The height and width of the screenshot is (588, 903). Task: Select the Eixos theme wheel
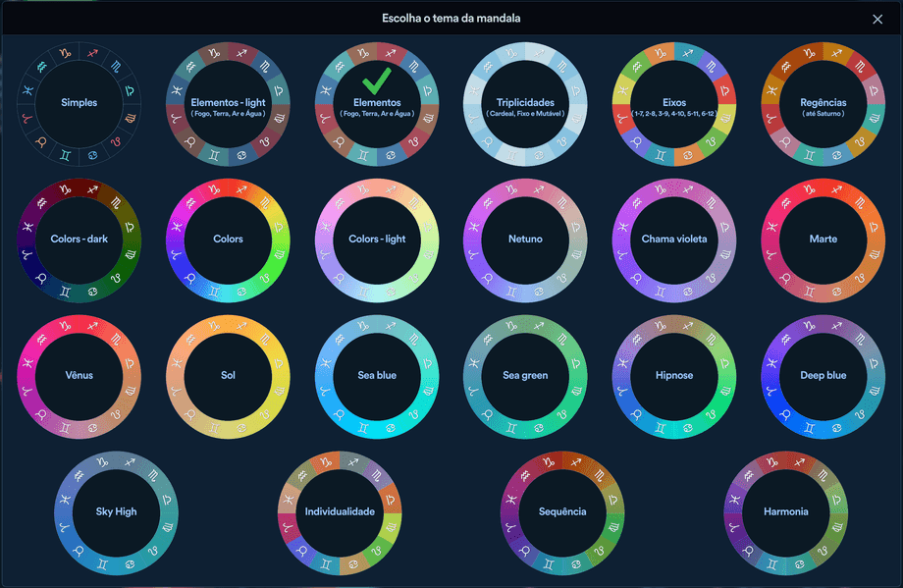[x=673, y=104]
